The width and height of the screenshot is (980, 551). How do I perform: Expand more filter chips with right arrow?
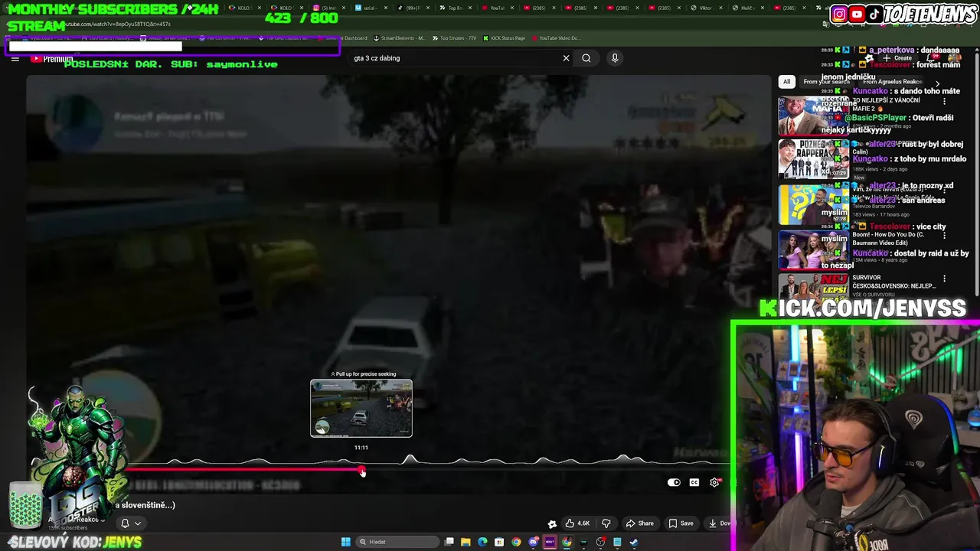click(937, 83)
